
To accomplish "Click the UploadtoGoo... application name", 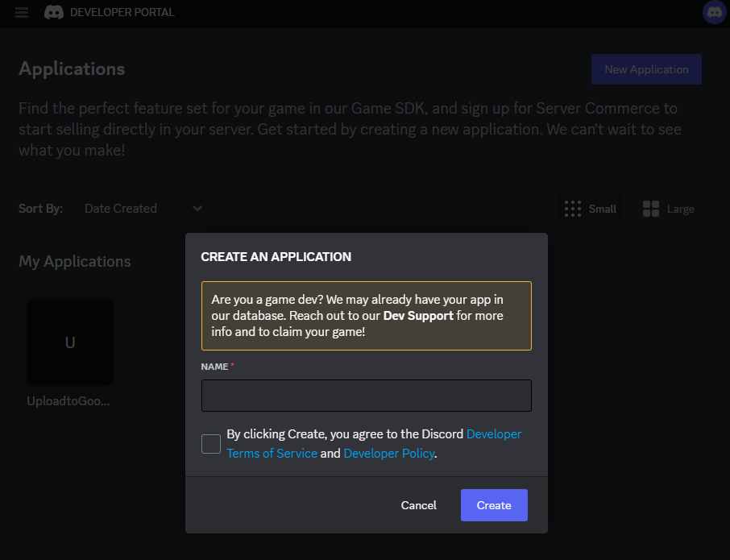I will point(68,400).
